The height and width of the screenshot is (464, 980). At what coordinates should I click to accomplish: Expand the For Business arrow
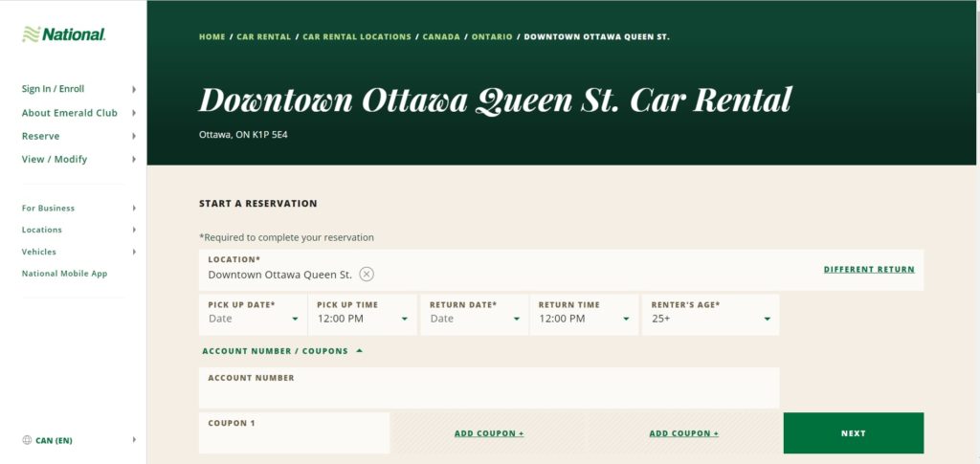(134, 208)
